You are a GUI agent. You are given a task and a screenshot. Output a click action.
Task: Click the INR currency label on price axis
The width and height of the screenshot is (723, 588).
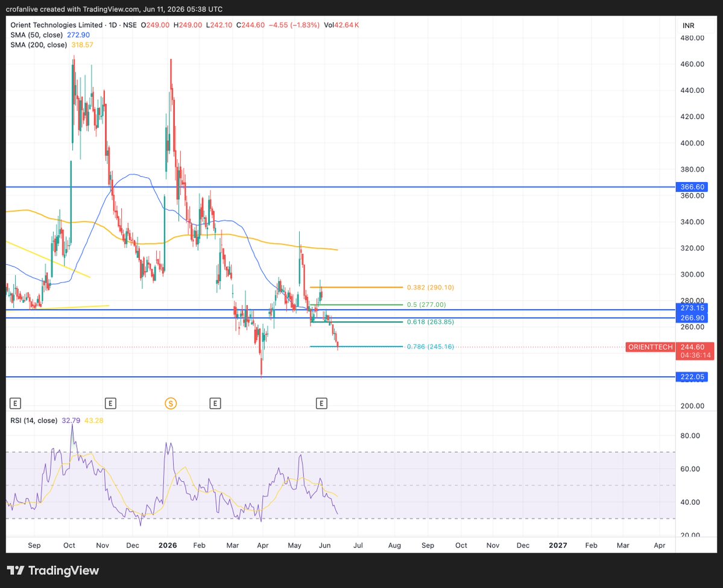[x=689, y=26]
